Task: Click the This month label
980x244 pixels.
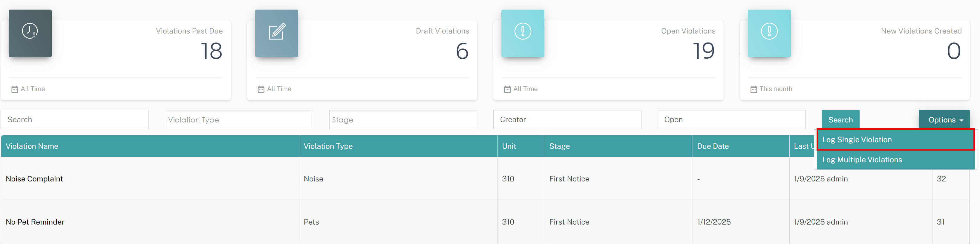Action: click(x=776, y=89)
